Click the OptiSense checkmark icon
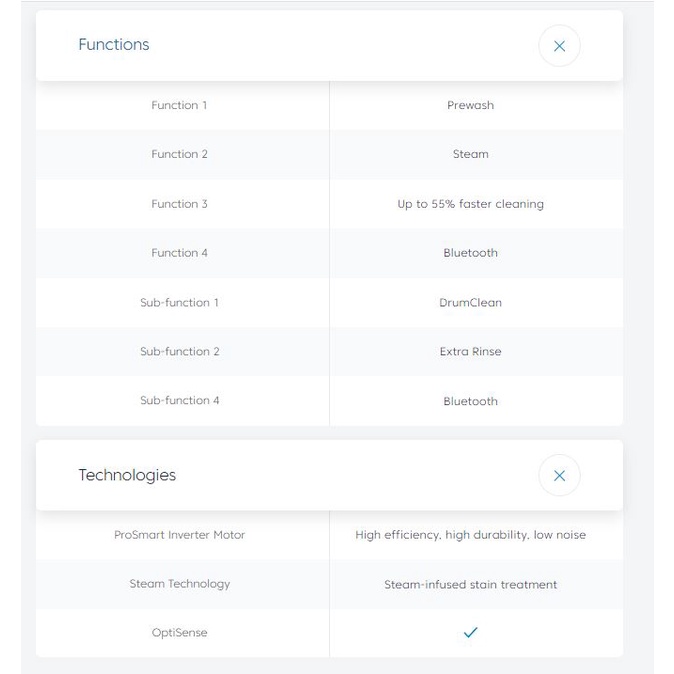 pyautogui.click(x=470, y=633)
